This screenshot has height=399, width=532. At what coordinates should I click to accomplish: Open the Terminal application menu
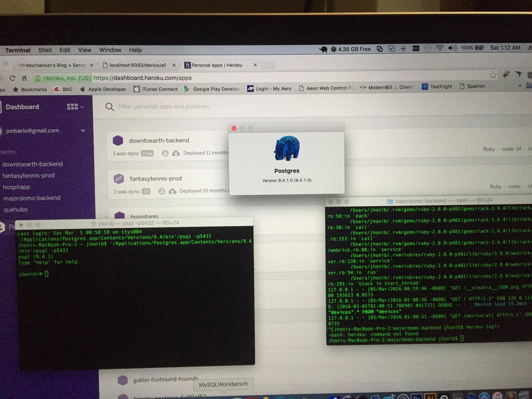click(x=18, y=50)
